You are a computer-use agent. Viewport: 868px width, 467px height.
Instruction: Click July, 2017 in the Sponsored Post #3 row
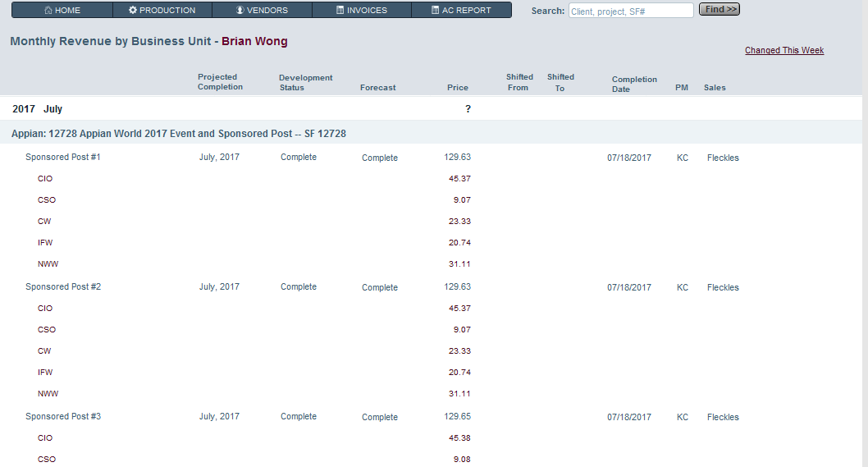[219, 417]
